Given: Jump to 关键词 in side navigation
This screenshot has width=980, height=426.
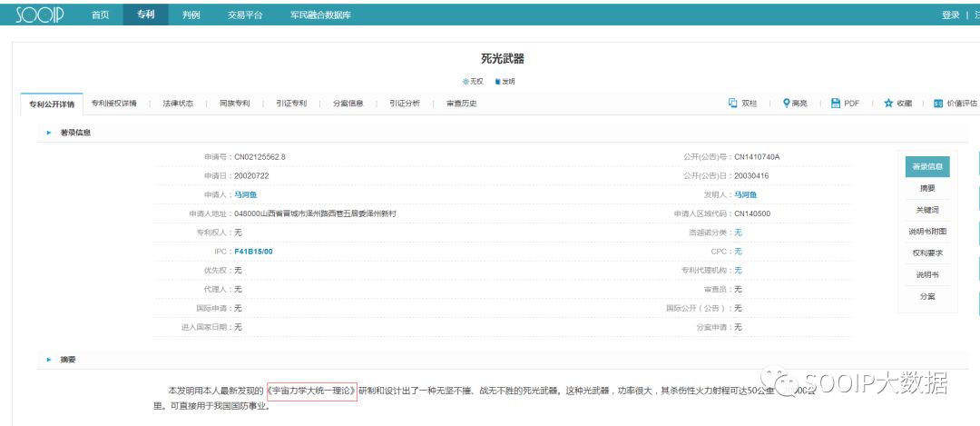Looking at the screenshot, I should (x=926, y=210).
